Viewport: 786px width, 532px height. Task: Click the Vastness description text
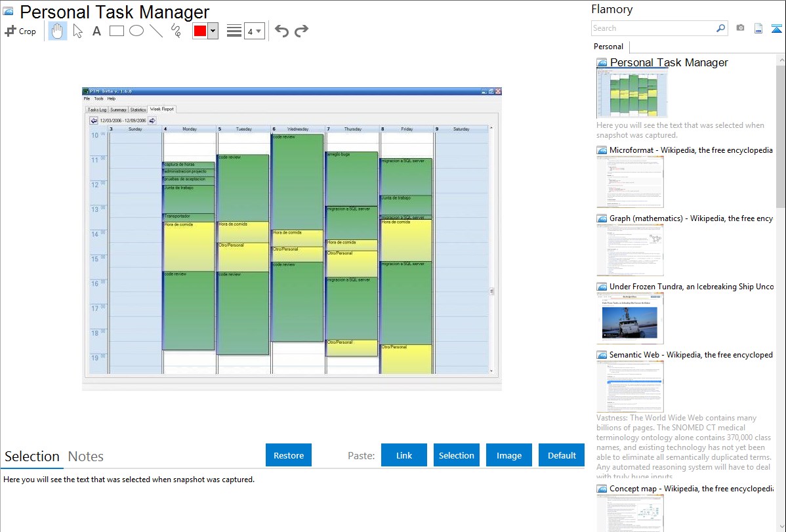(684, 447)
